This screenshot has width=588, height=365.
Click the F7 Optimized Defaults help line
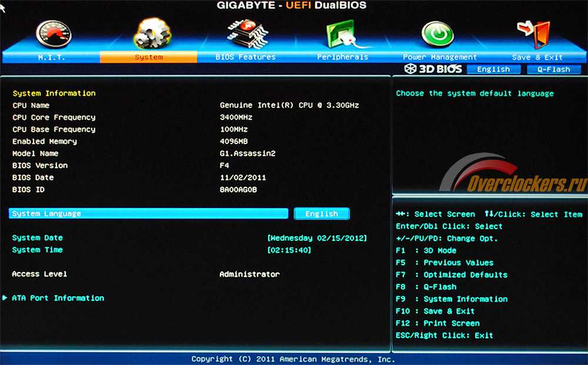(x=452, y=274)
